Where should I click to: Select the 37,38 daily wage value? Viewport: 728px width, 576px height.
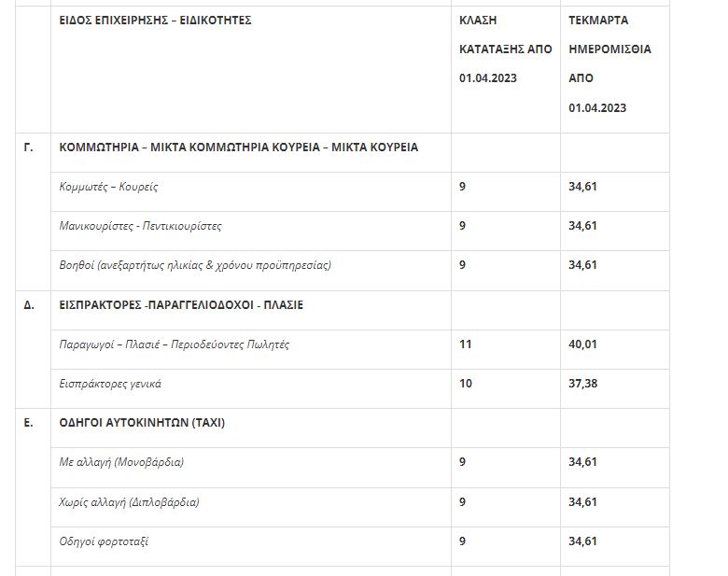click(x=582, y=384)
